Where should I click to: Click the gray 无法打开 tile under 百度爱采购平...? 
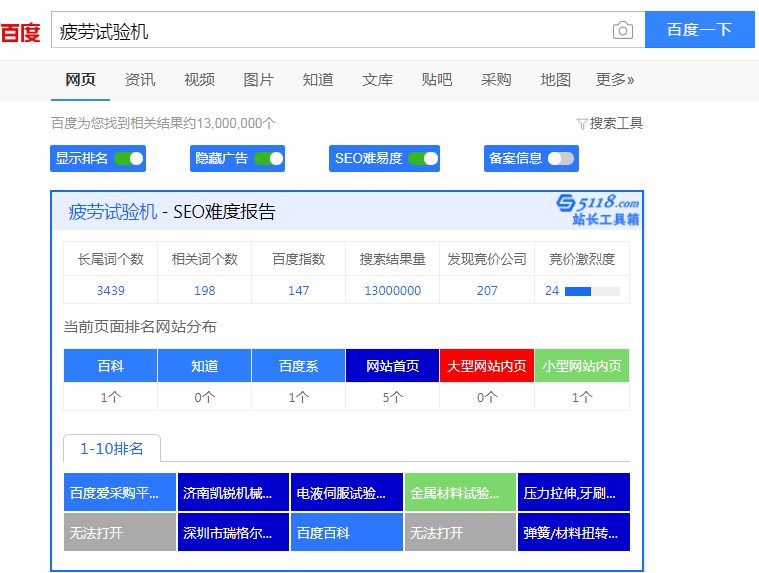(x=120, y=532)
